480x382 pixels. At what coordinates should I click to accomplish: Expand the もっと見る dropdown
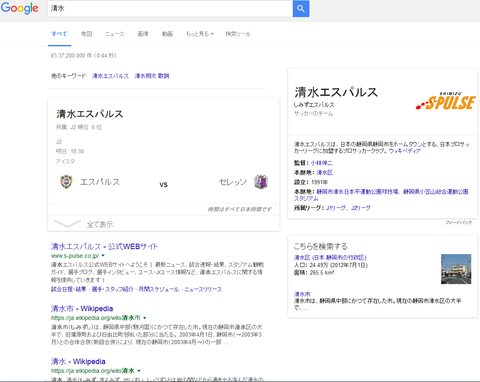click(x=200, y=34)
